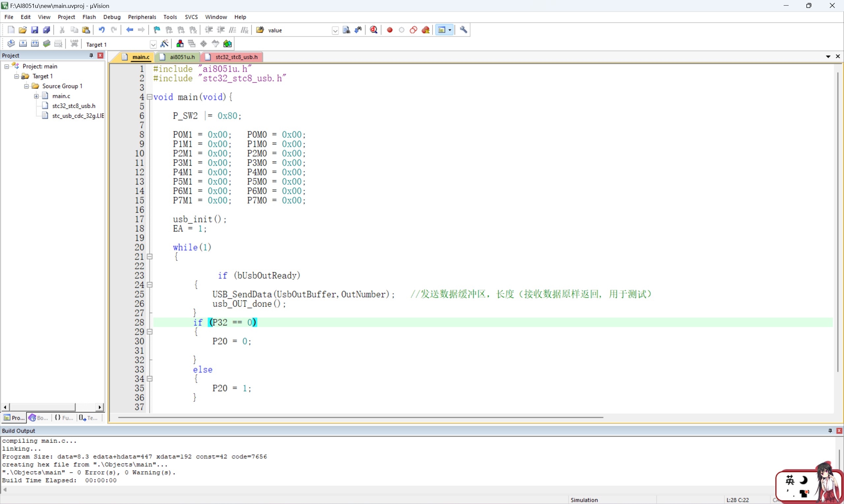Cut the selected text with scissors icon
The image size is (844, 504).
(62, 30)
